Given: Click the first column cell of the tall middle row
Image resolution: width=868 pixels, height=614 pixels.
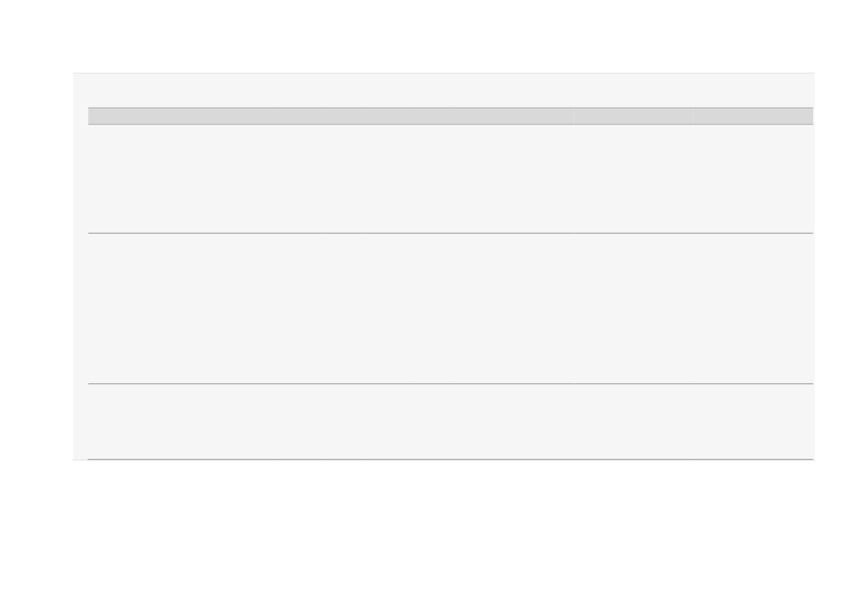Looking at the screenshot, I should 250,309.
